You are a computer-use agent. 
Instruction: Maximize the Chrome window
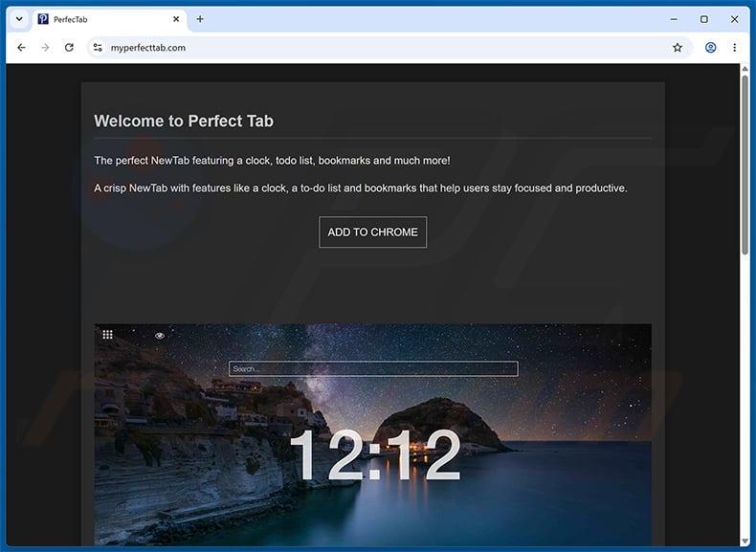pos(704,19)
